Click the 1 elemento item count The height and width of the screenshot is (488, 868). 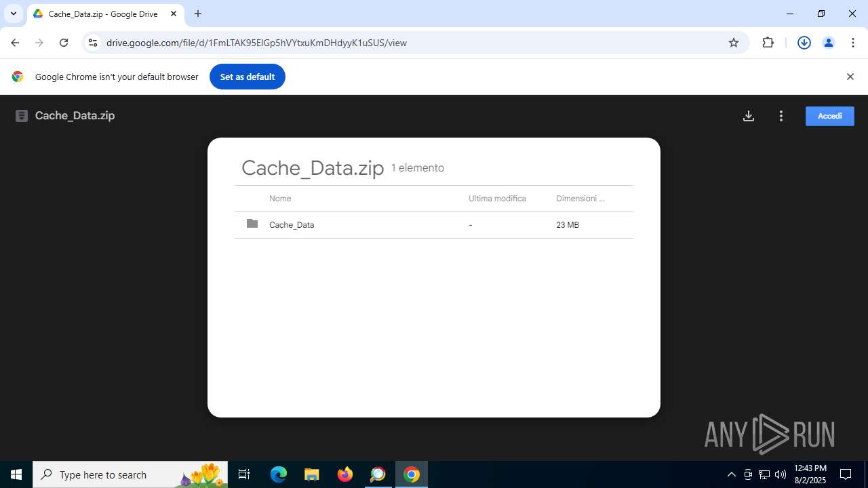point(418,168)
